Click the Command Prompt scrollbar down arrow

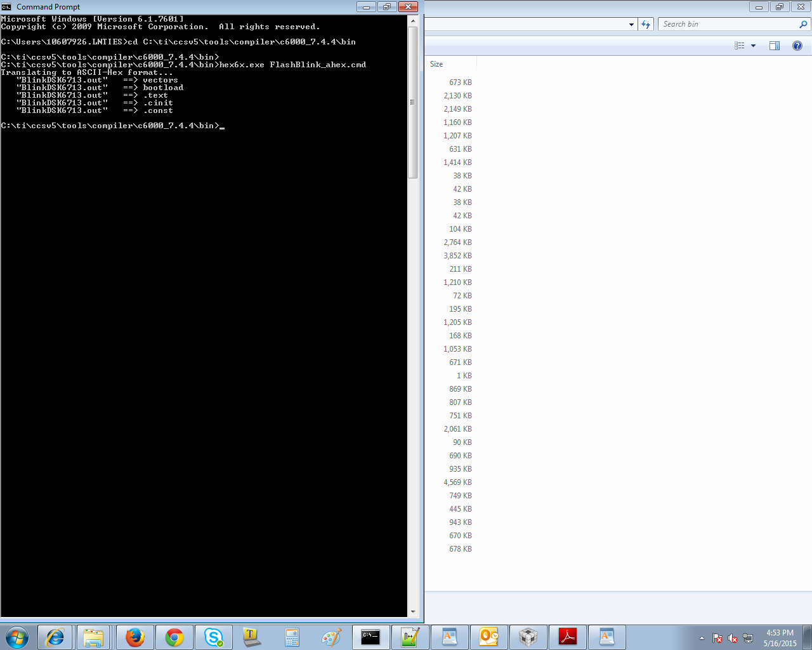[413, 611]
